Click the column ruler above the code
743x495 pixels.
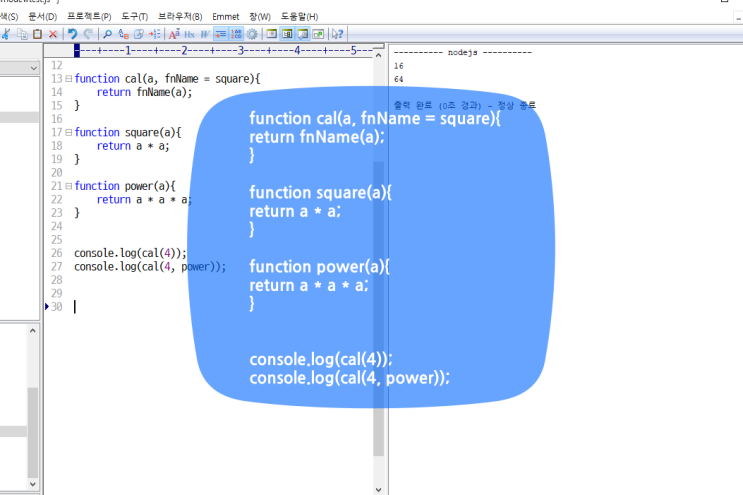(224, 50)
